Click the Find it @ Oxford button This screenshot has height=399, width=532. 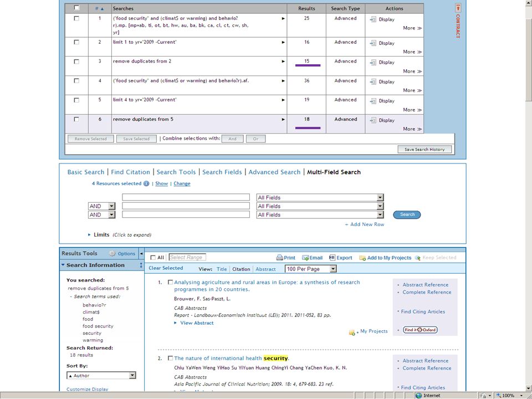(420, 330)
